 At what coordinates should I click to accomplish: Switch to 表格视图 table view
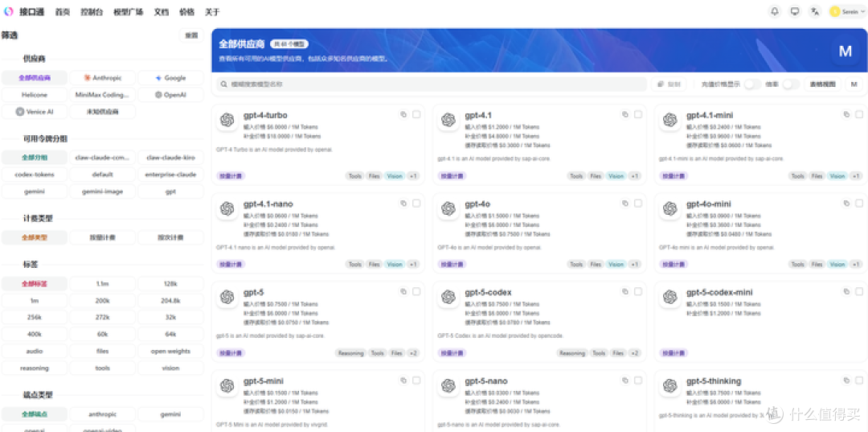pyautogui.click(x=822, y=84)
